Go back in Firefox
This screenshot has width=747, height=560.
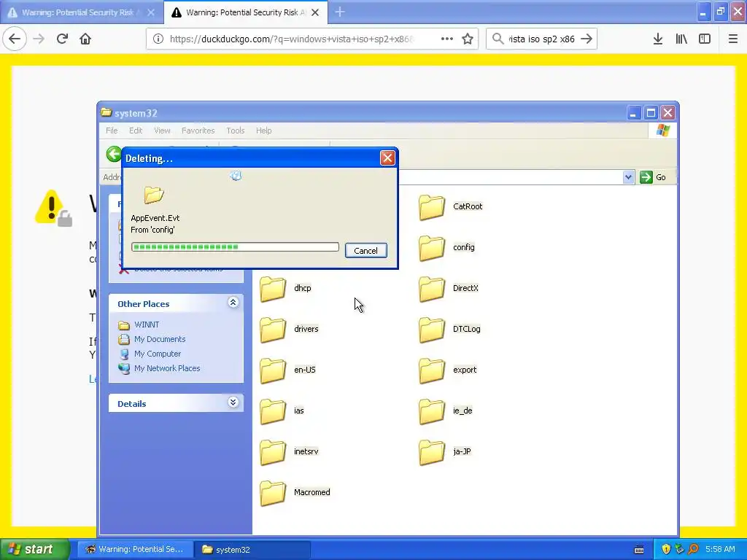[15, 39]
